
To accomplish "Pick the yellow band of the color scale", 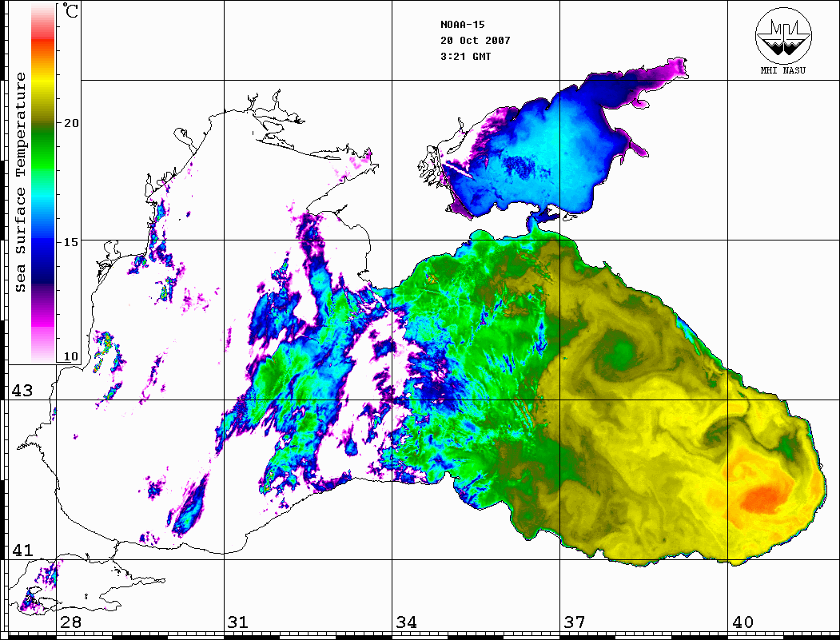I will tap(43, 81).
